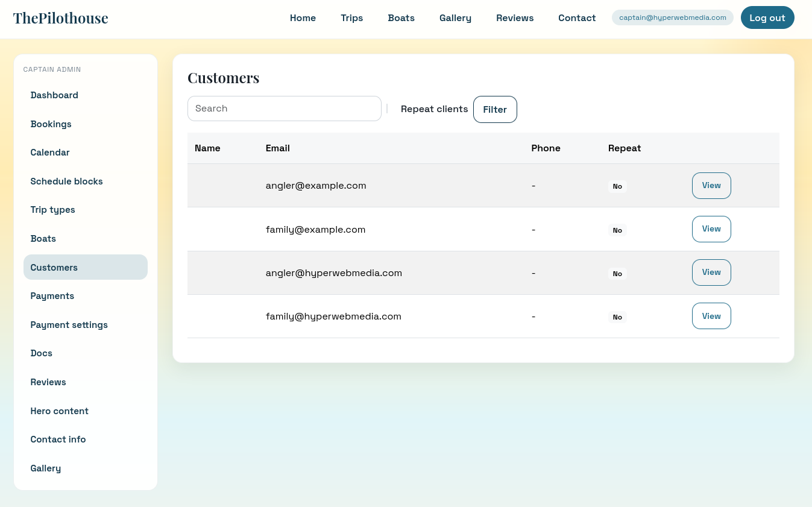This screenshot has width=812, height=507.
Task: Select Schedule blocks in the sidebar
Action: 66,181
